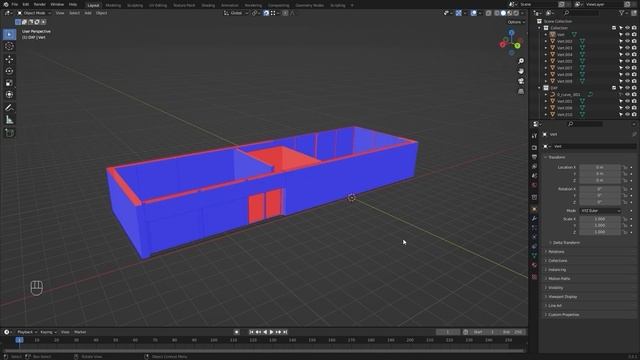The width and height of the screenshot is (640, 360).
Task: Switch to the Shading workspace tab
Action: coord(208,5)
